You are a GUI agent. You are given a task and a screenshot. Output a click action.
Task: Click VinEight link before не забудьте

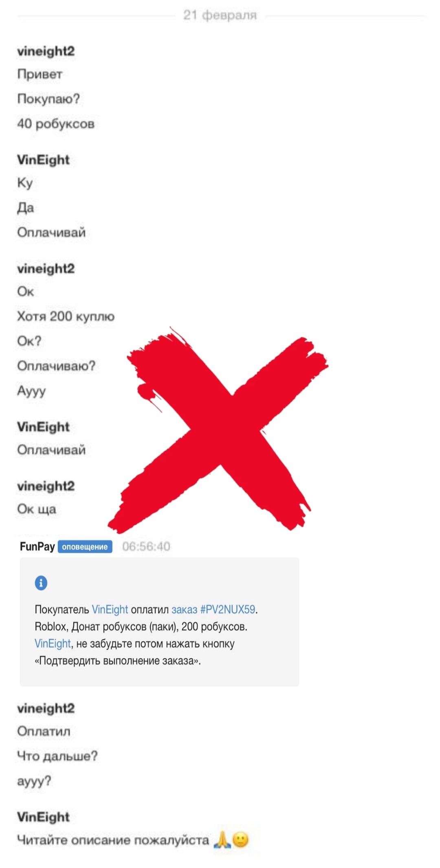pyautogui.click(x=53, y=644)
